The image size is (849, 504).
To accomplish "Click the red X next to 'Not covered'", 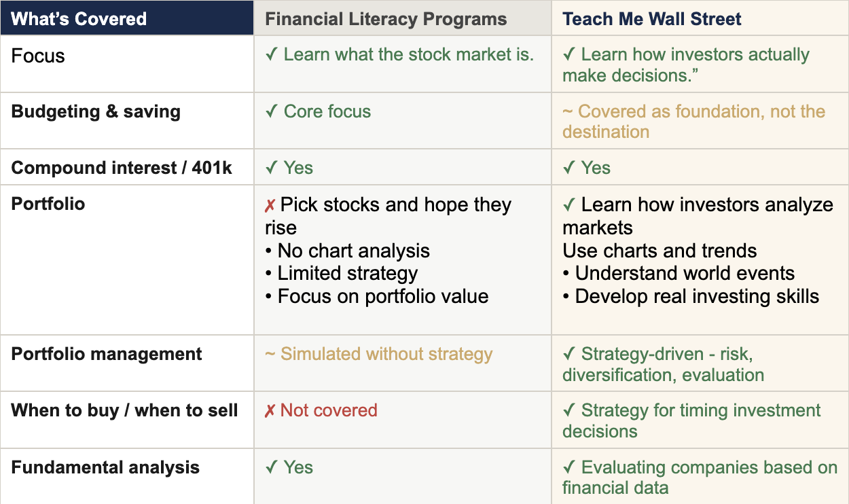I will click(x=270, y=411).
